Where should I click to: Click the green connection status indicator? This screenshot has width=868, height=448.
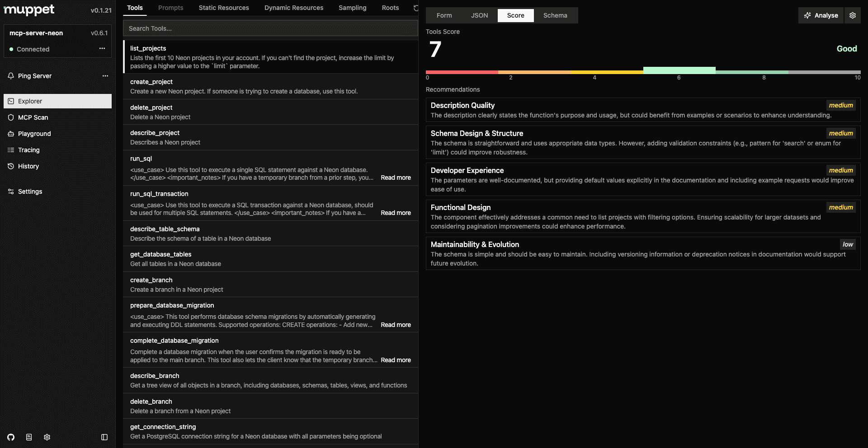(x=12, y=49)
